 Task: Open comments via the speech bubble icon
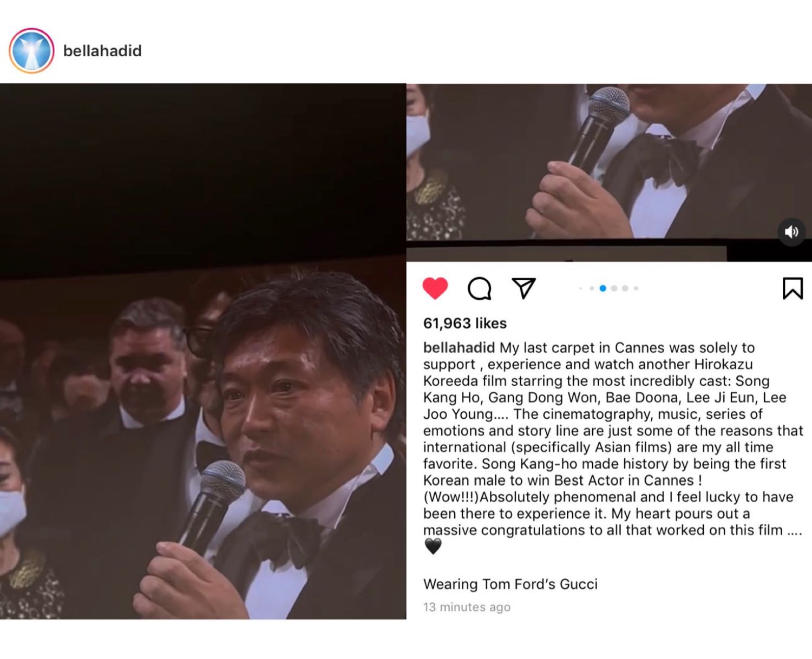point(479,288)
